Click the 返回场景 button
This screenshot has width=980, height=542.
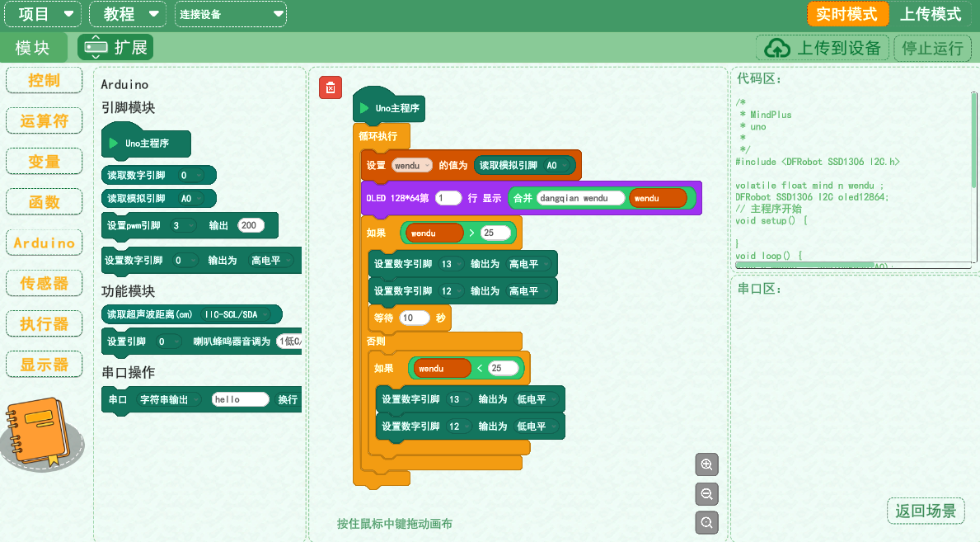(x=926, y=511)
